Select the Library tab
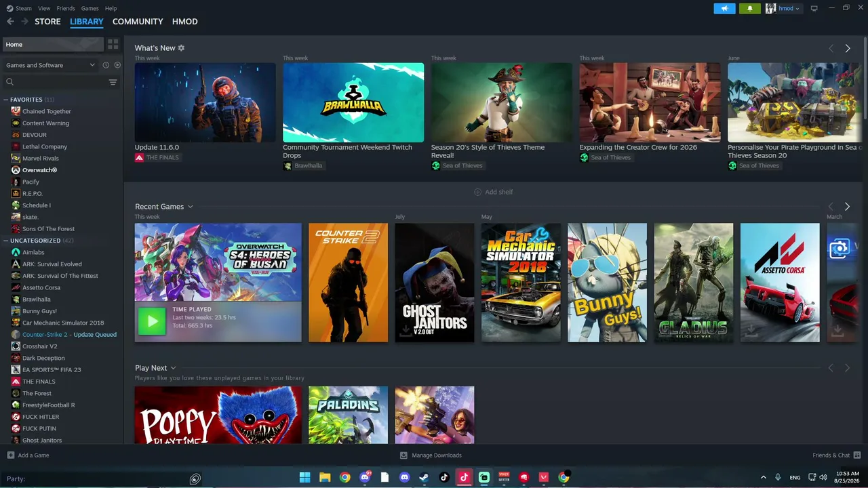Image resolution: width=868 pixels, height=488 pixels. [x=87, y=22]
